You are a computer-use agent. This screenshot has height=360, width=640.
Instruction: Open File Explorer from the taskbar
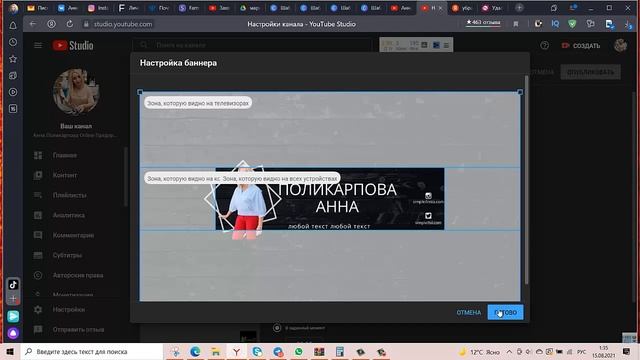click(216, 351)
